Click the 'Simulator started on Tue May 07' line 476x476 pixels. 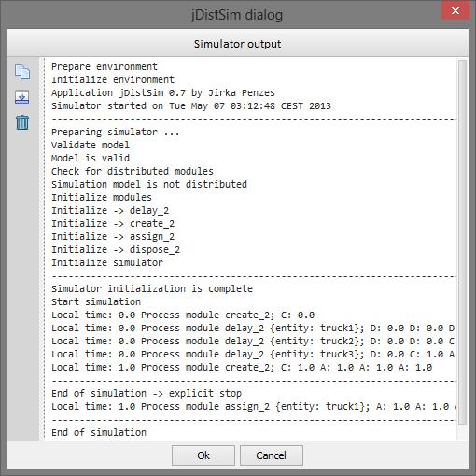191,105
